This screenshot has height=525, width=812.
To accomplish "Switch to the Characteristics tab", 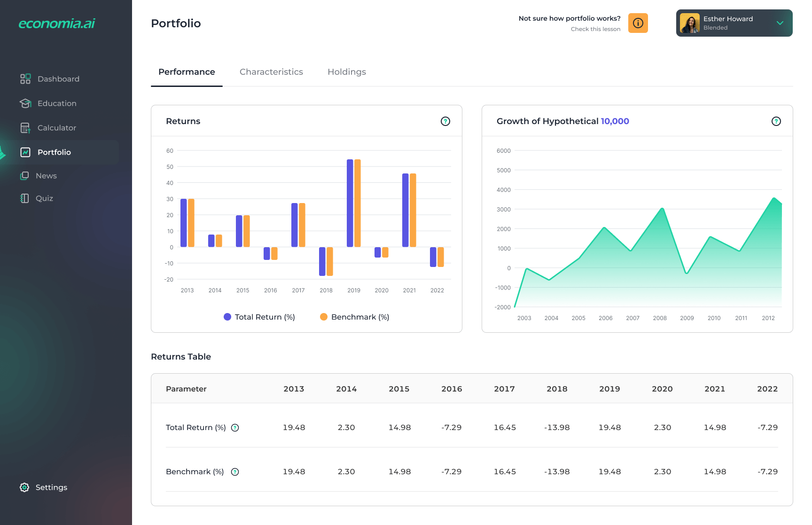I will click(271, 72).
